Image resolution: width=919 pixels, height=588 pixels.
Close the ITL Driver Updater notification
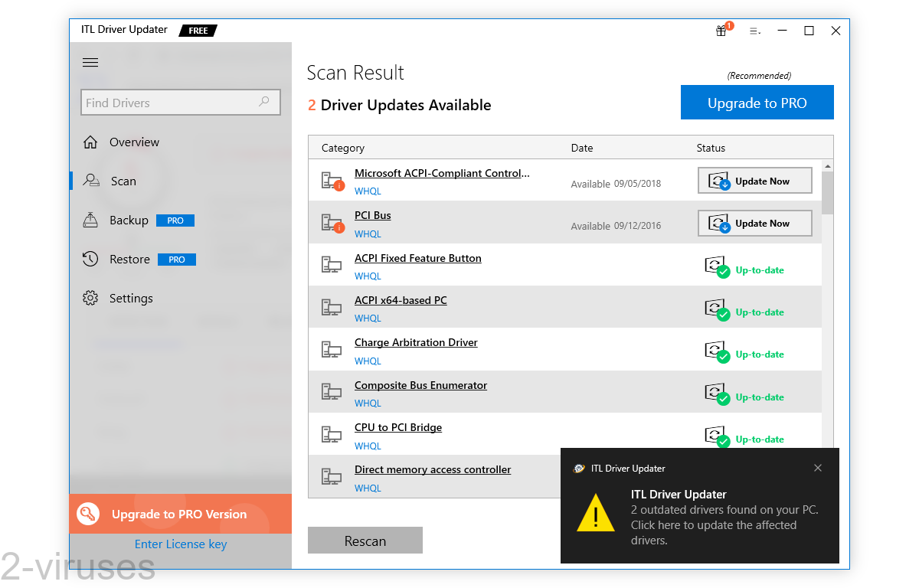pyautogui.click(x=818, y=468)
